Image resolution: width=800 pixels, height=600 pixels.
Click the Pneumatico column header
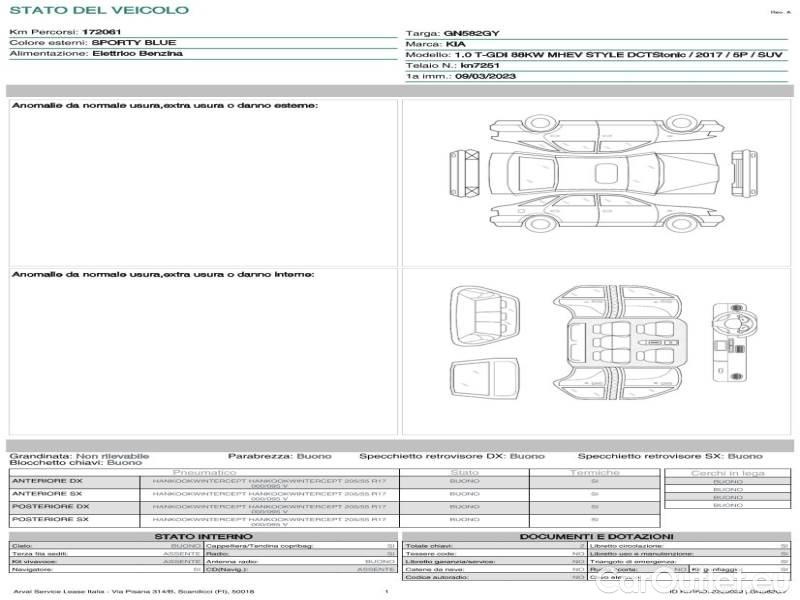tap(205, 472)
